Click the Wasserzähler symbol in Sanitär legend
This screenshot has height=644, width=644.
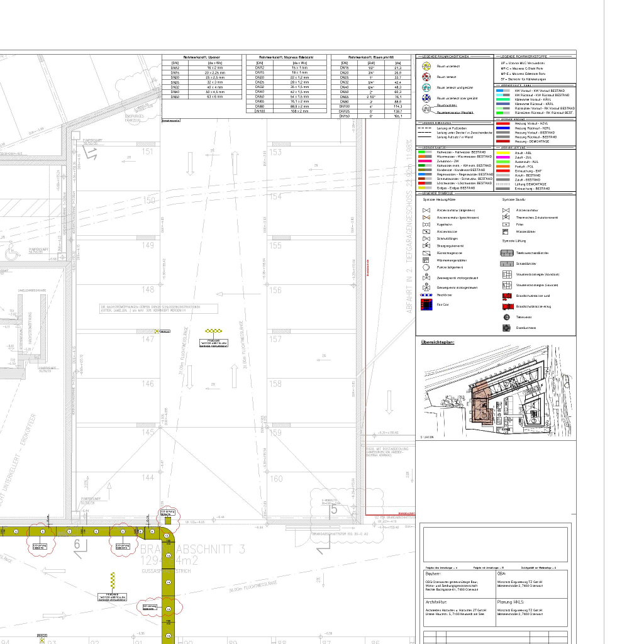(505, 231)
